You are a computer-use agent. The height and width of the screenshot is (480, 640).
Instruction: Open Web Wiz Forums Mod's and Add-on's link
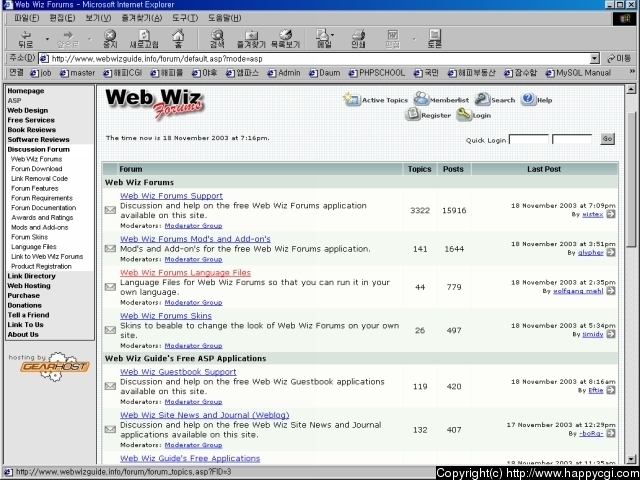point(195,239)
